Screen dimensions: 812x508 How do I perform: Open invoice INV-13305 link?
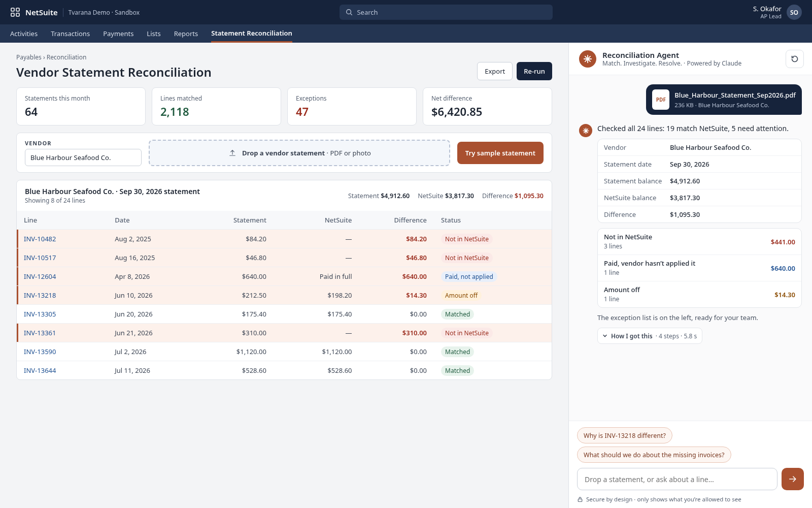coord(40,314)
